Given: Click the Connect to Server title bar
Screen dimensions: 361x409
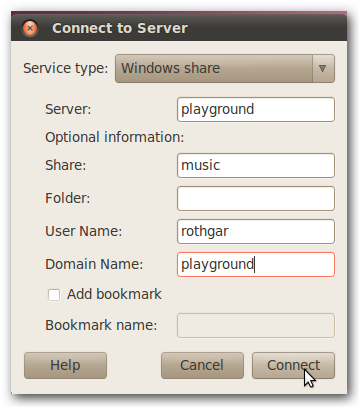Looking at the screenshot, I should tap(179, 28).
